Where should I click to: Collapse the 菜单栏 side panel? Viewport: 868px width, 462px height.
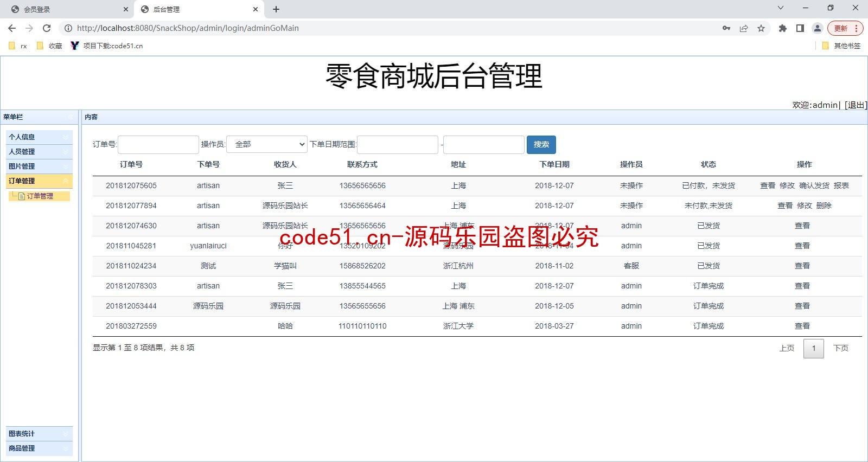71,117
